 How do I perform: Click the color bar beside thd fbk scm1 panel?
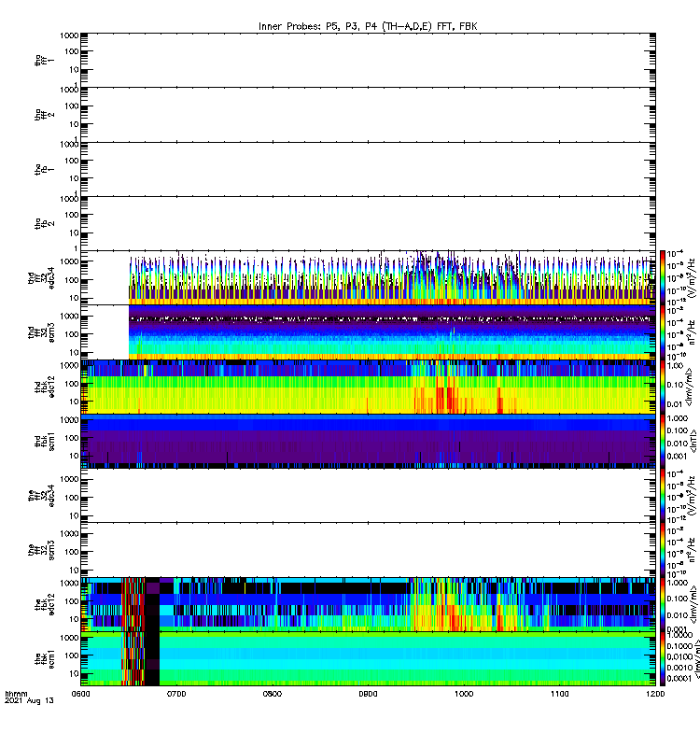click(x=663, y=441)
